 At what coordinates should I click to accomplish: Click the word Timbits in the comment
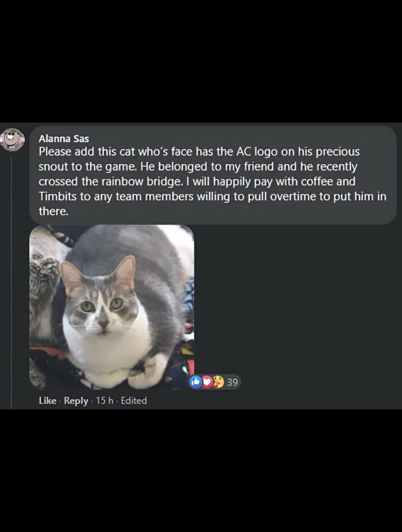[x=58, y=196]
